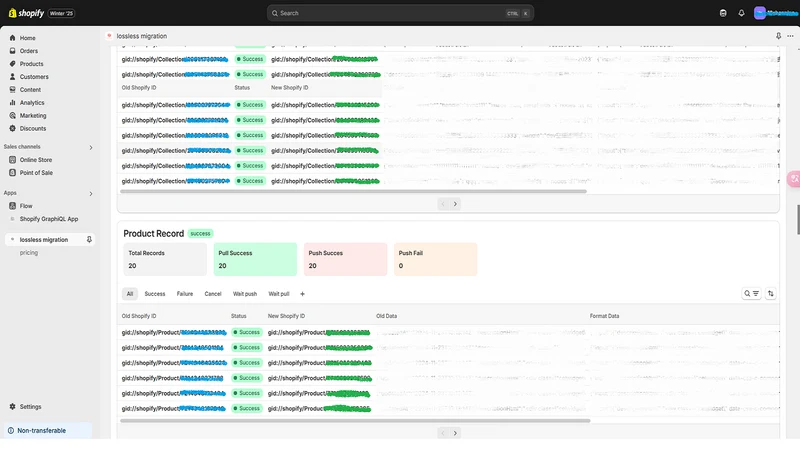Click the pin icon in app header
800x450 pixels.
click(778, 36)
